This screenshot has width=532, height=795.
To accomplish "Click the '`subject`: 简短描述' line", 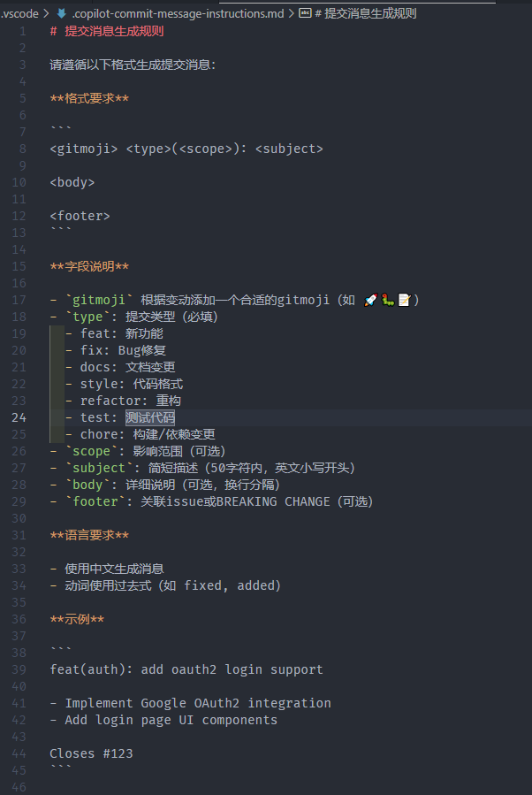I will (202, 468).
